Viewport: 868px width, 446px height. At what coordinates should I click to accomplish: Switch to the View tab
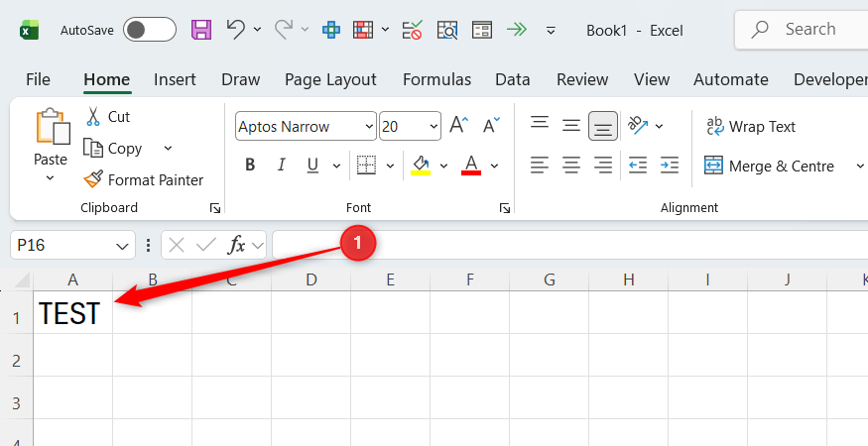tap(652, 79)
